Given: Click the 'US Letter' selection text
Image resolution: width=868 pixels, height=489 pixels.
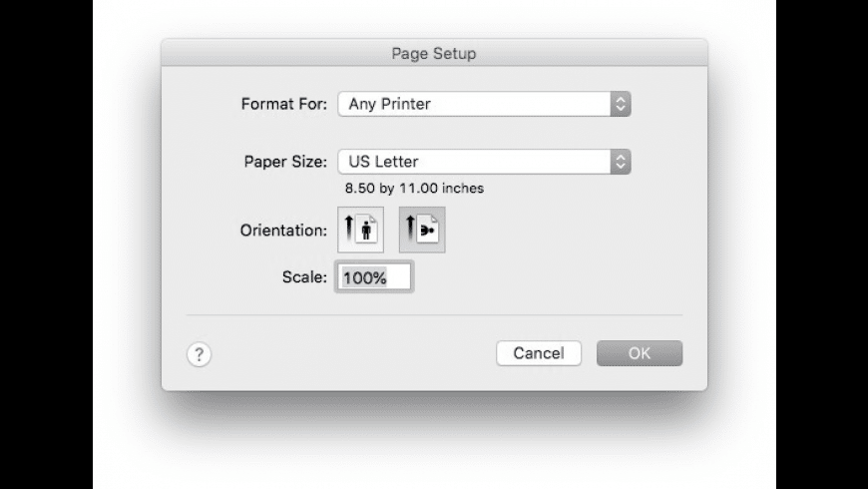Looking at the screenshot, I should click(384, 162).
